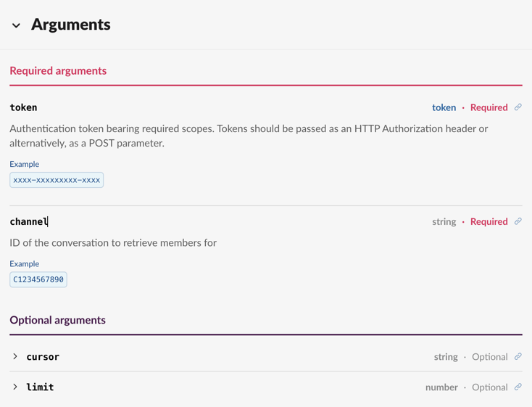This screenshot has height=407, width=532.
Task: Click the cursor argument name
Action: (x=43, y=357)
